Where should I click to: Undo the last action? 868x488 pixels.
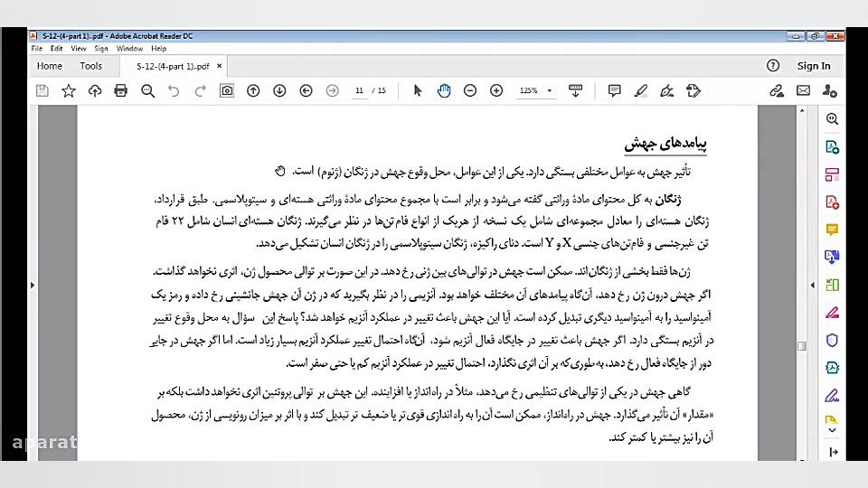pyautogui.click(x=174, y=90)
